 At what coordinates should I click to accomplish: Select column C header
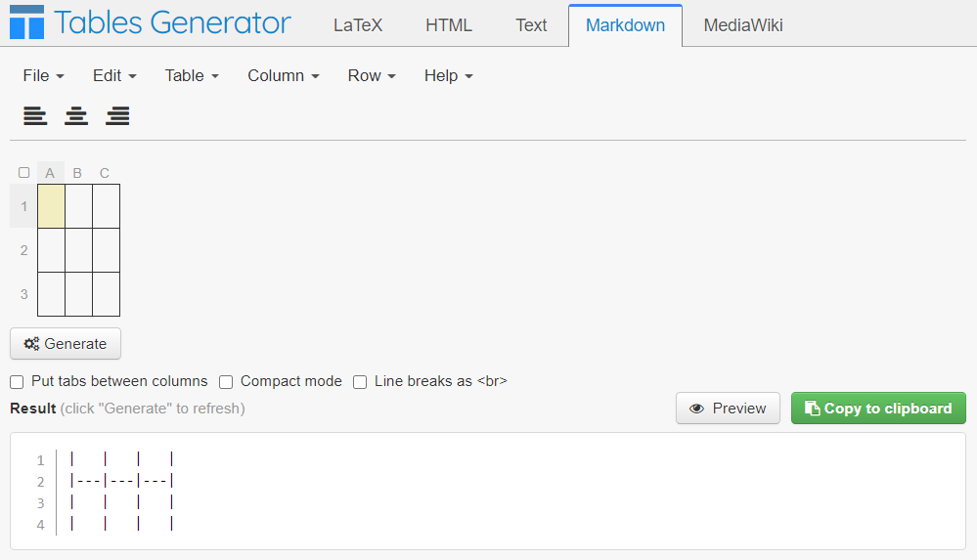tap(106, 173)
